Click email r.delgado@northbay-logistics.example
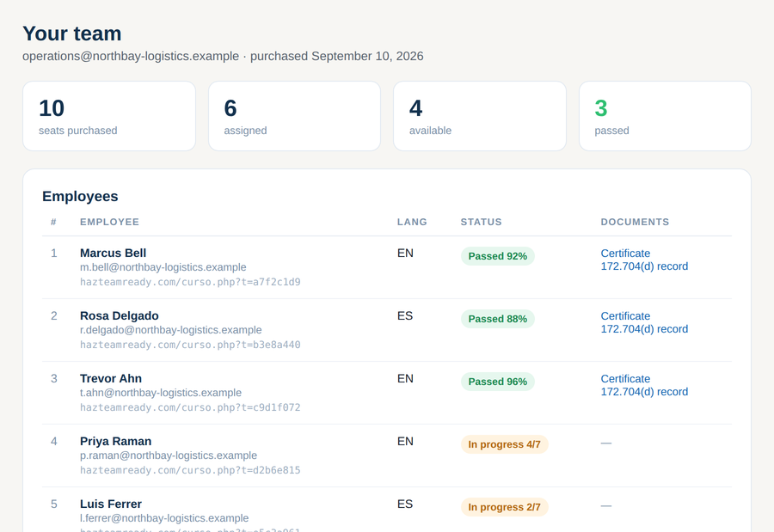 coord(171,330)
